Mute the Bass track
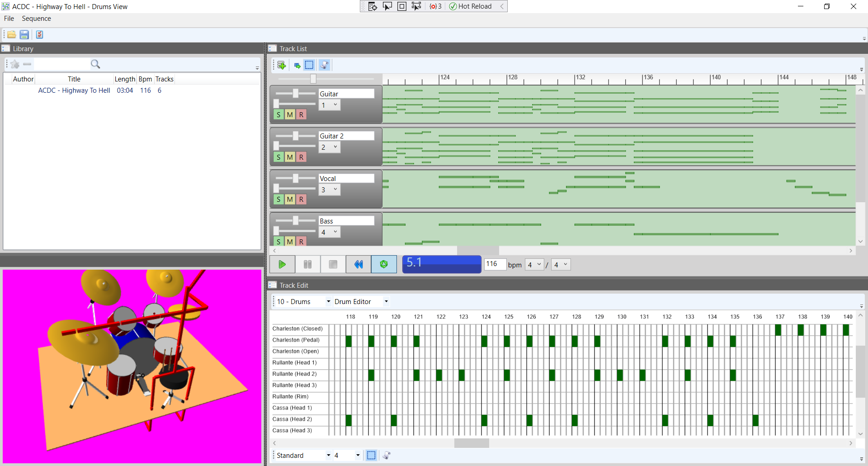Screen dimensions: 868x466 (x=290, y=242)
